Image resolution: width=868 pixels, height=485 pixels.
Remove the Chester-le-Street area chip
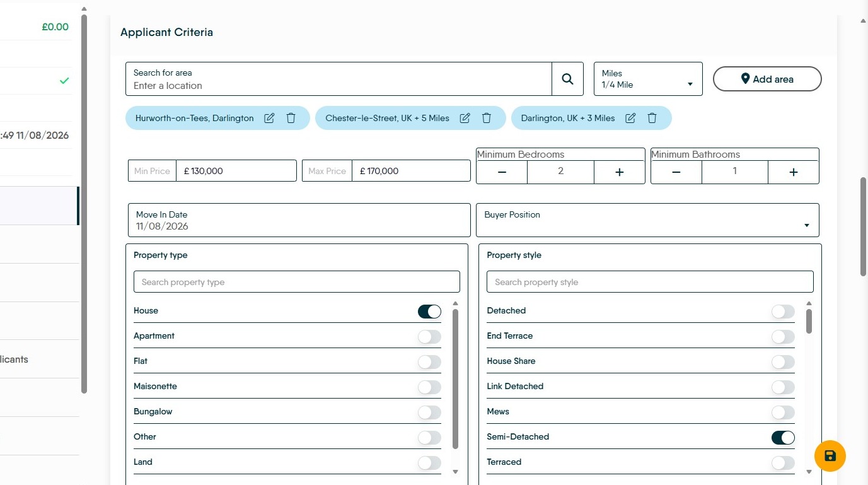pos(487,118)
